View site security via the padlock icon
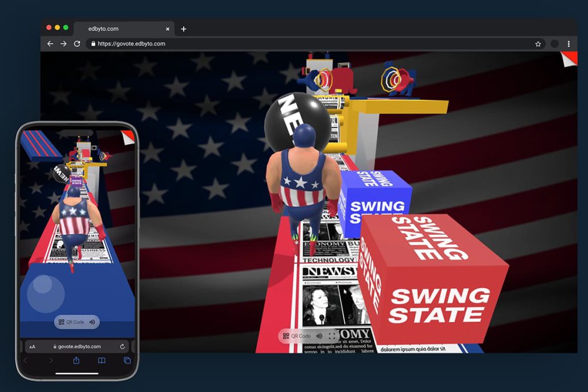This screenshot has height=392, width=588. click(93, 44)
